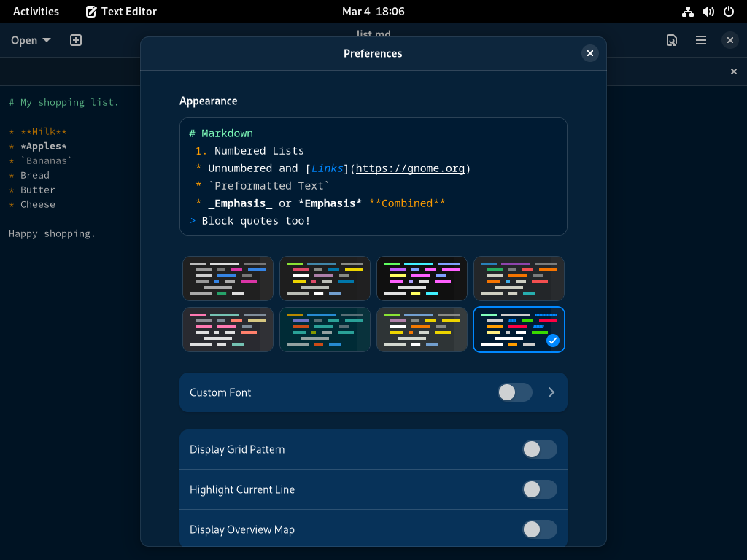Dismiss the bar below the header
The image size is (747, 560).
pos(734,71)
